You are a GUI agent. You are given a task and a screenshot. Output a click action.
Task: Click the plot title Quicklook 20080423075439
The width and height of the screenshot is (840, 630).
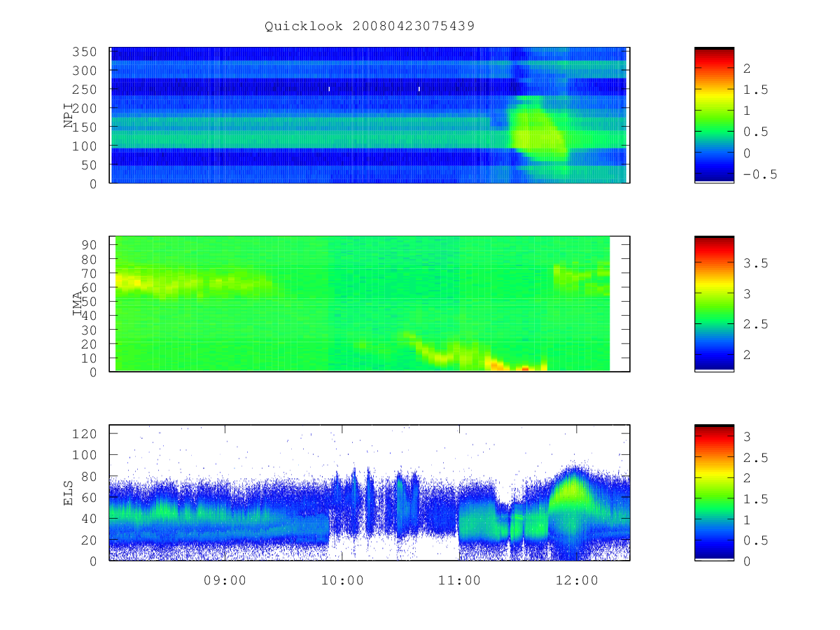pos(370,27)
